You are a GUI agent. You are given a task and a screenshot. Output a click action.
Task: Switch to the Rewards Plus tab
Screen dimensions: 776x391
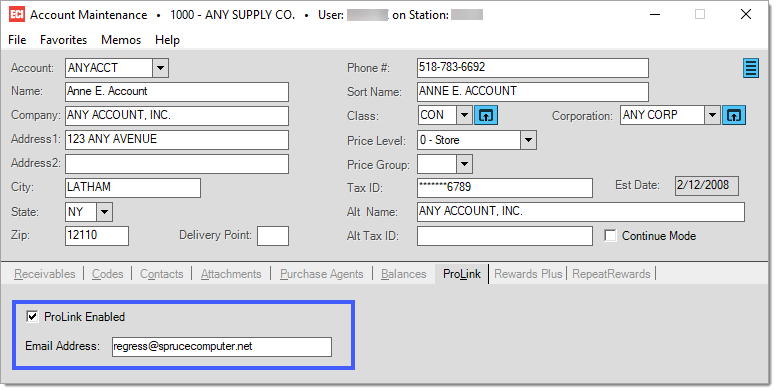point(528,274)
